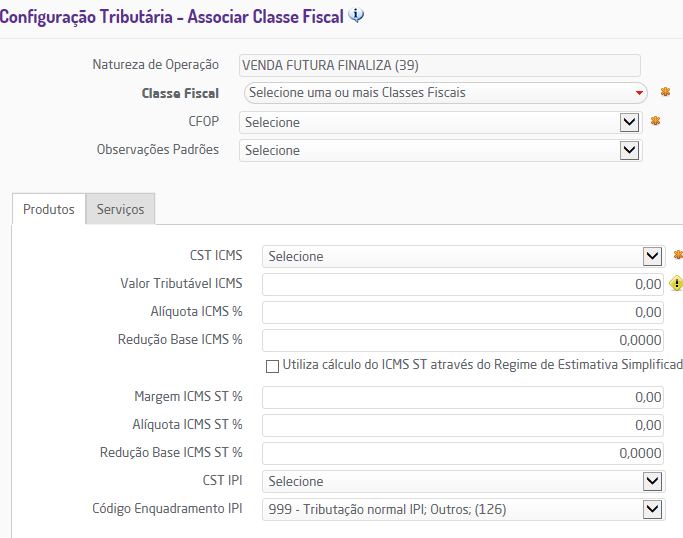Click the required asterisk icon beside CST ICMS
Image resolution: width=683 pixels, height=538 pixels.
[x=678, y=255]
